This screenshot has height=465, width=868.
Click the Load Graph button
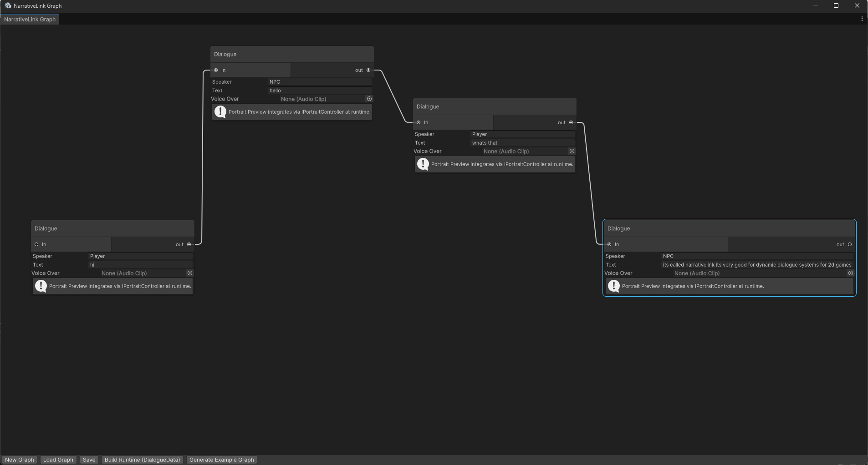58,460
